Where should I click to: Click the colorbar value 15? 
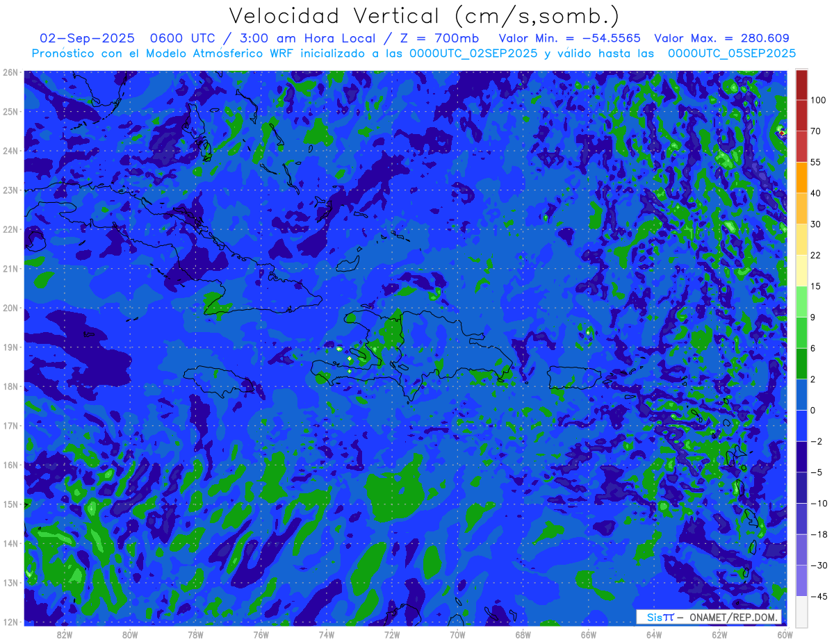tap(816, 286)
